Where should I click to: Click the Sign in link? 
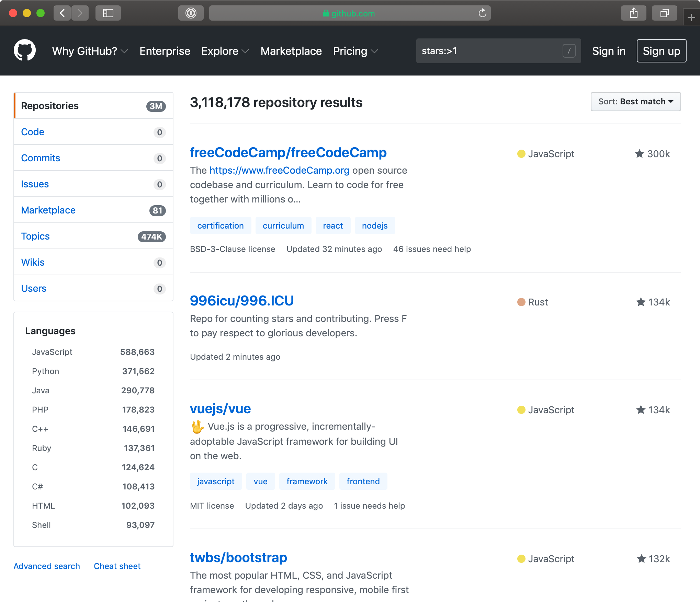click(609, 51)
